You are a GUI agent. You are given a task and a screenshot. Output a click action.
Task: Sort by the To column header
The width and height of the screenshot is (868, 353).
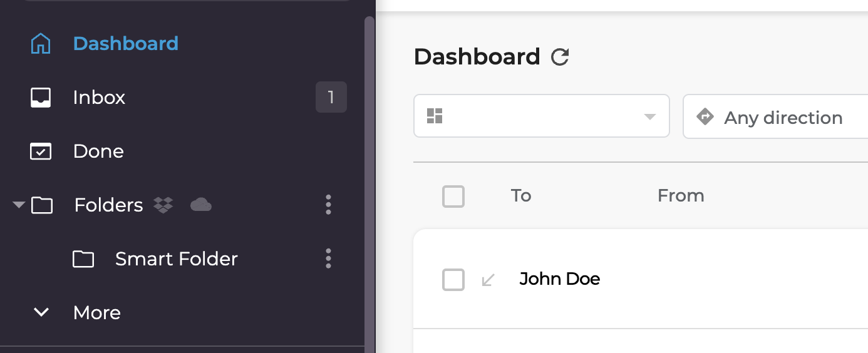[x=520, y=196]
